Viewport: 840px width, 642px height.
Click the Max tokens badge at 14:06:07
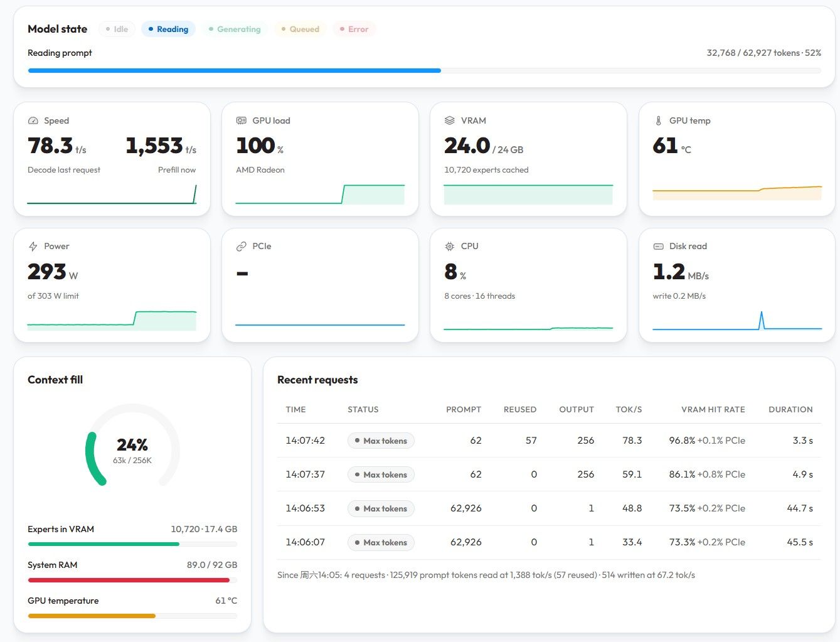click(x=381, y=542)
